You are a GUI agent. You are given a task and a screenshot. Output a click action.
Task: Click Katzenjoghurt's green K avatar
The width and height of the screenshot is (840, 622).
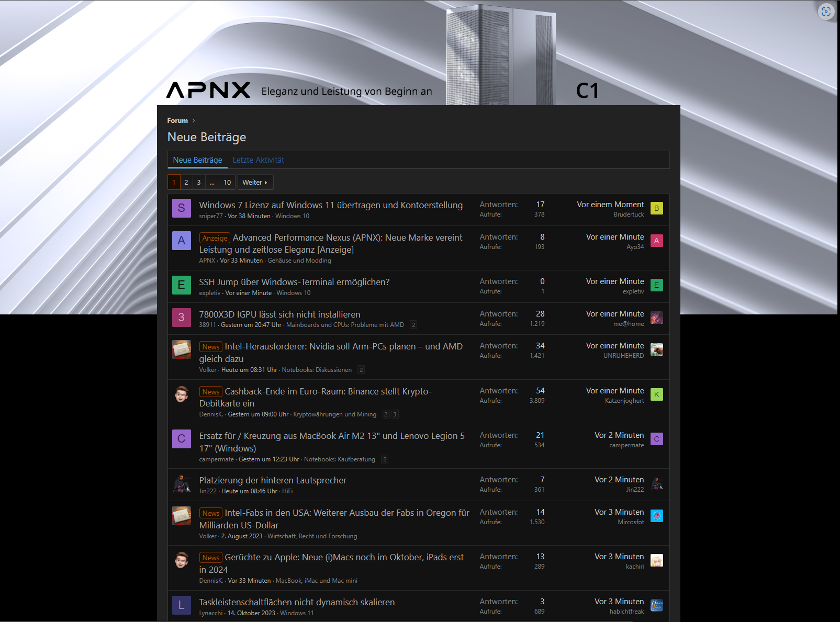[657, 394]
